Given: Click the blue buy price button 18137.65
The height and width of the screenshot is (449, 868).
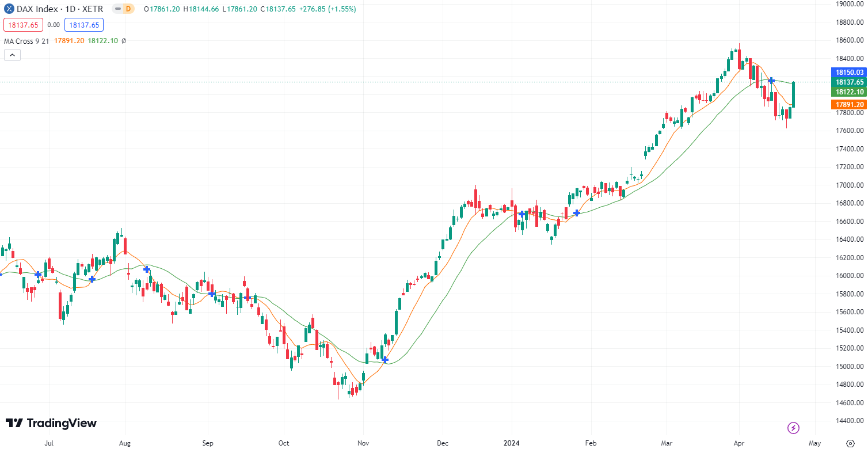Looking at the screenshot, I should [x=84, y=25].
